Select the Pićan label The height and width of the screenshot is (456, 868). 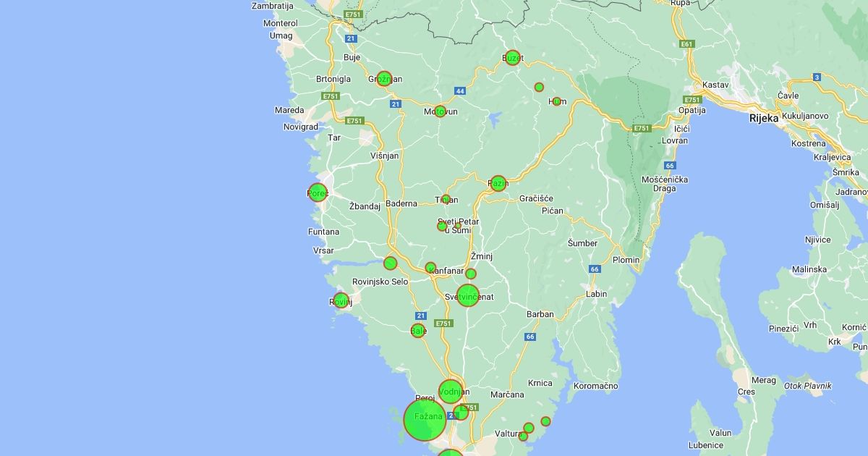pos(553,211)
